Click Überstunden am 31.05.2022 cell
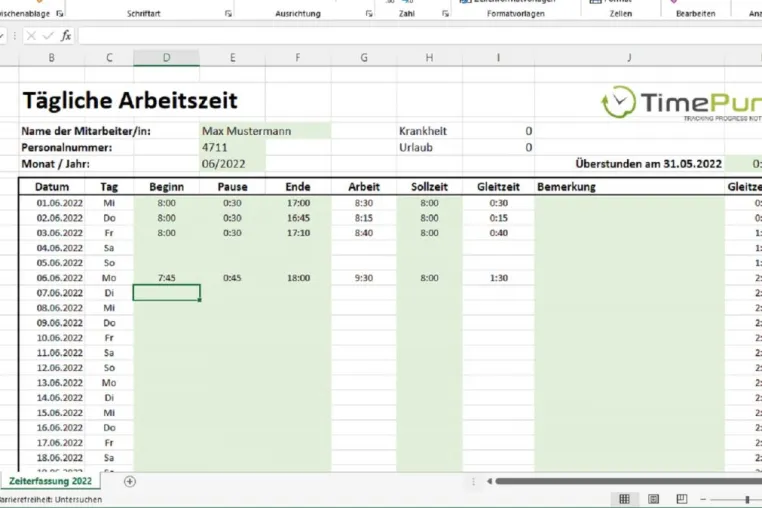The image size is (762, 508). (x=648, y=164)
